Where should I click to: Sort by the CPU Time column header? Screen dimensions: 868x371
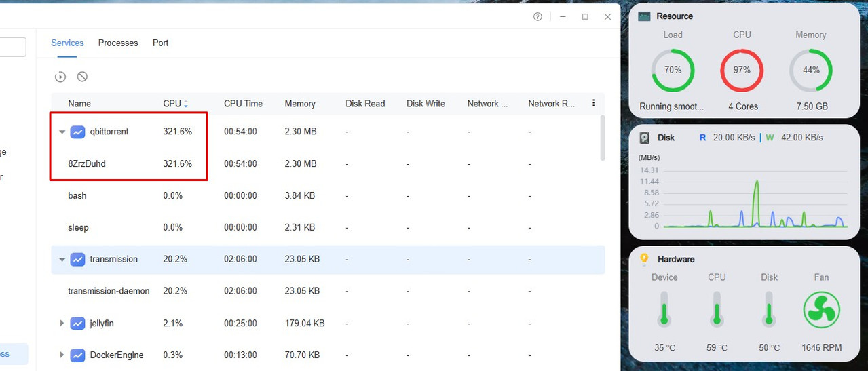point(243,104)
